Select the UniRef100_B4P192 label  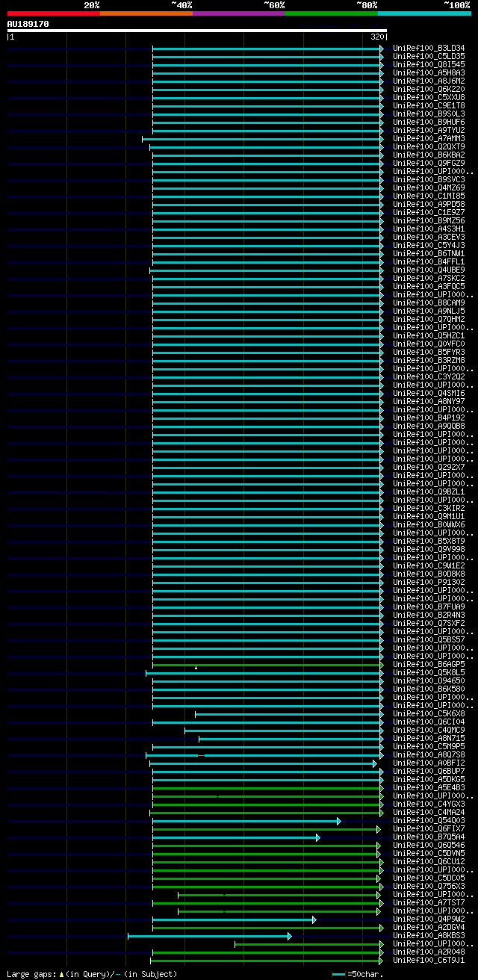(429, 418)
